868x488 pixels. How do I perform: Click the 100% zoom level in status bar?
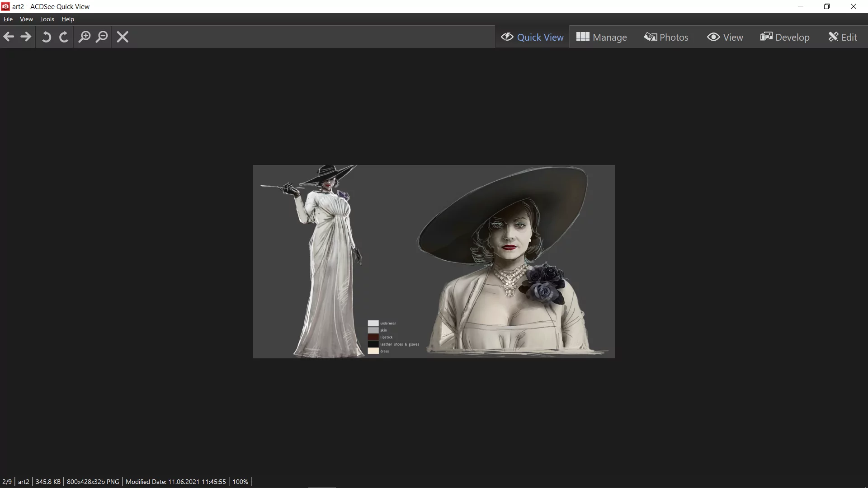pos(240,482)
